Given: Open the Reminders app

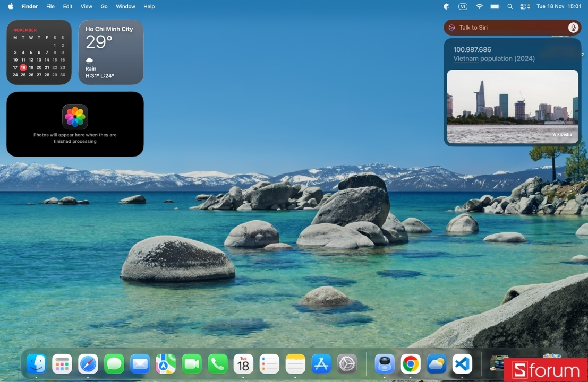Looking at the screenshot, I should pos(269,364).
